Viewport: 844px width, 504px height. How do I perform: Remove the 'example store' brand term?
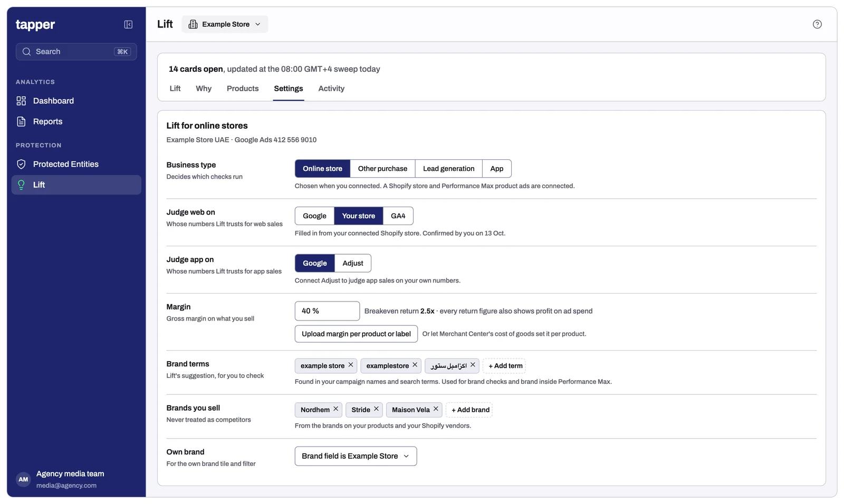(351, 365)
